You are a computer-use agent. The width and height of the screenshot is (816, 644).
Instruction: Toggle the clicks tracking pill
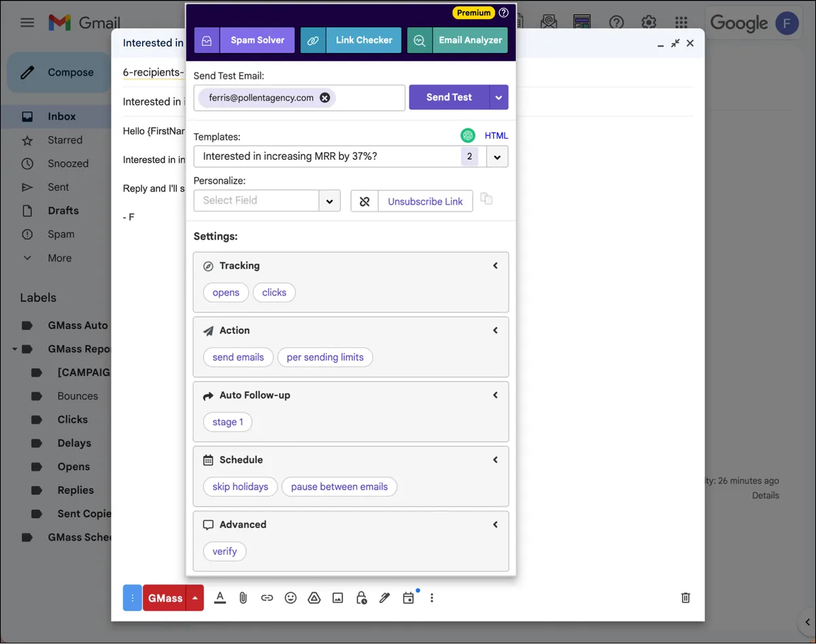274,292
